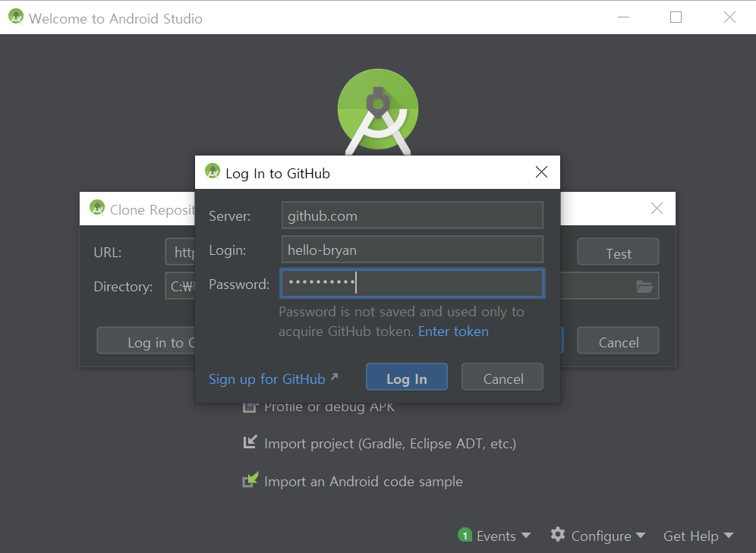Close the Clone Repository dialog
The width and height of the screenshot is (756, 553).
click(657, 209)
